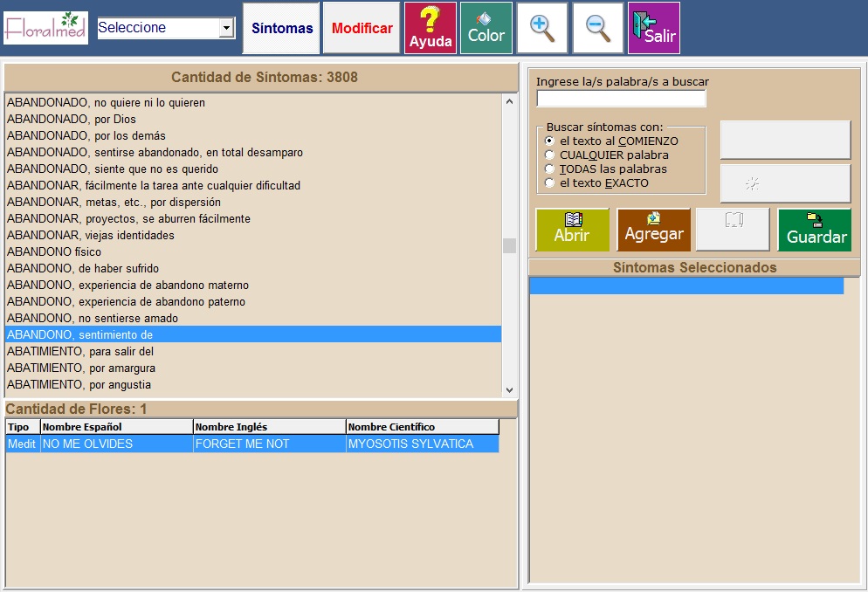Sort by Nombre Científico column header

click(423, 427)
